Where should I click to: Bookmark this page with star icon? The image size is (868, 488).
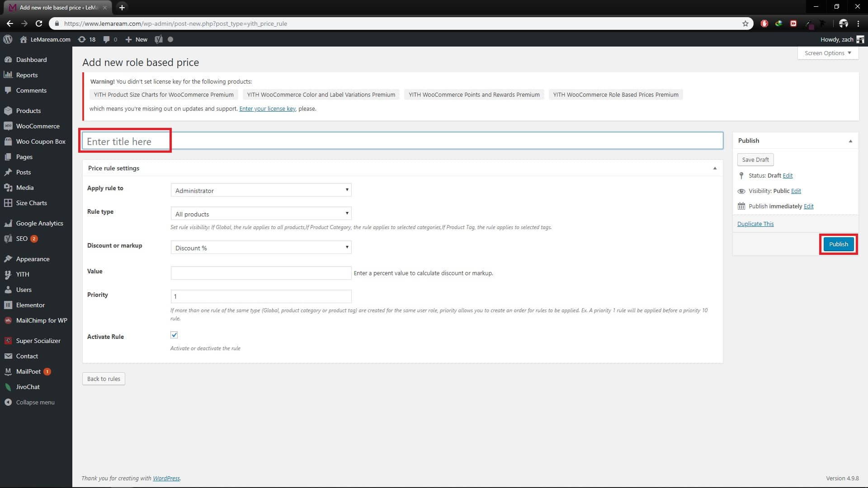(x=745, y=23)
